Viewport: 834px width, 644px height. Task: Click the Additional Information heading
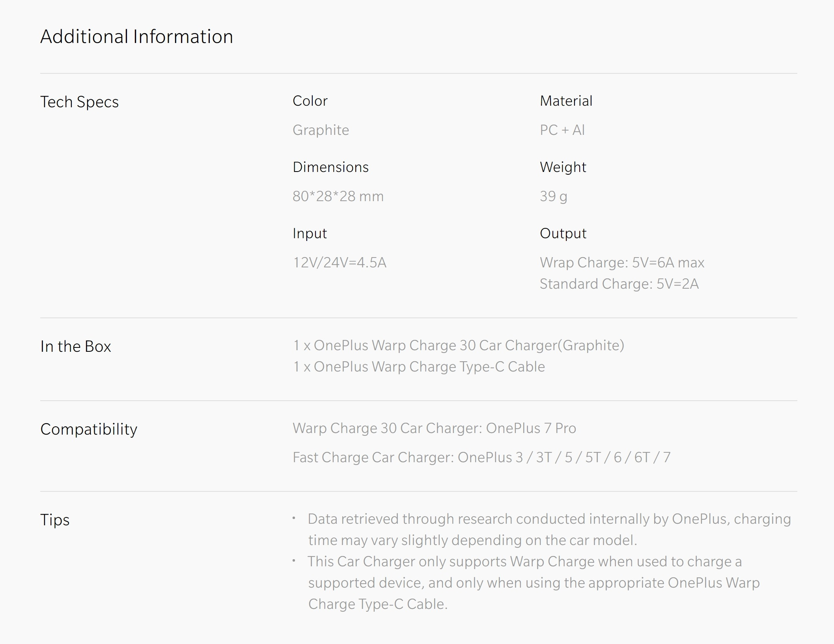tap(137, 37)
